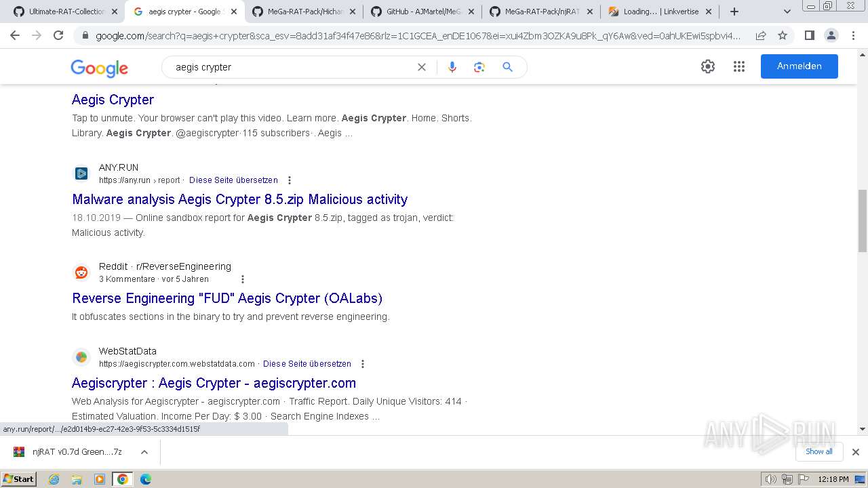This screenshot has width=868, height=488.
Task: Click the ANY.RUN site favicon
Action: pos(81,174)
